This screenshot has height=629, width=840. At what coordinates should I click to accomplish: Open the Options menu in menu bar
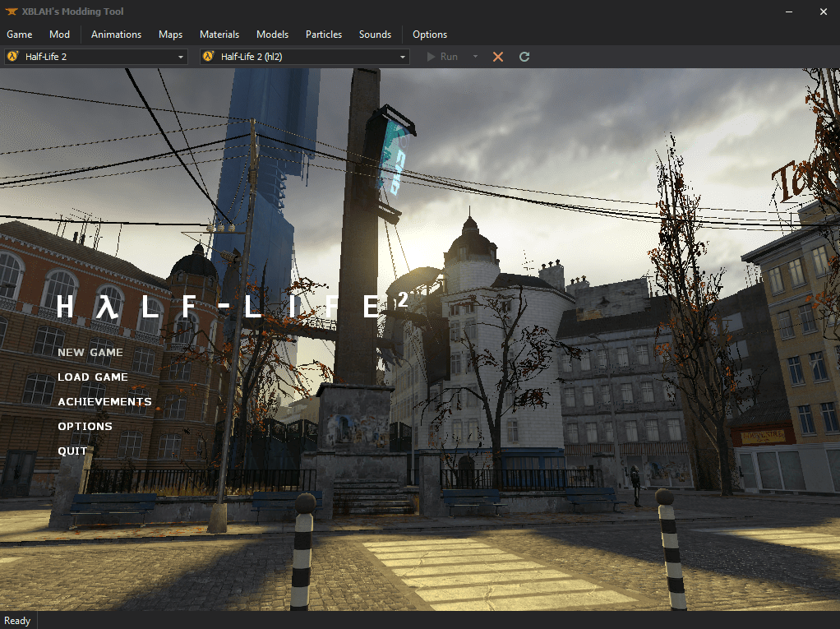click(430, 35)
